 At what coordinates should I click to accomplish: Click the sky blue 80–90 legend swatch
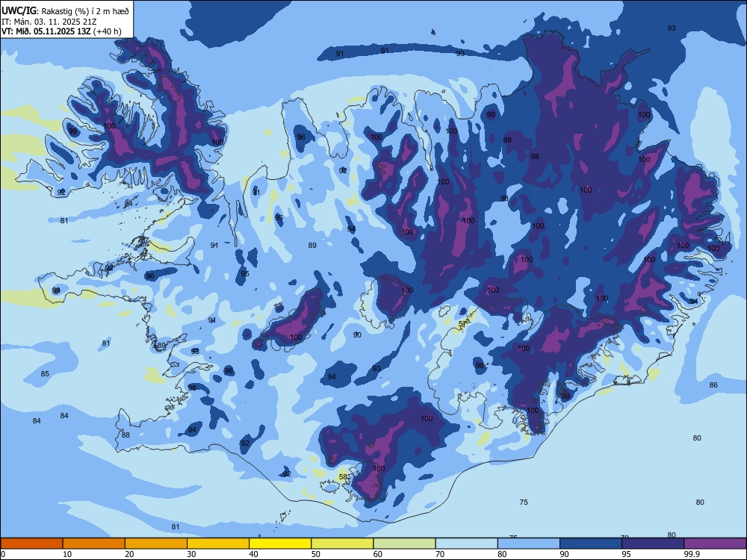click(x=529, y=544)
